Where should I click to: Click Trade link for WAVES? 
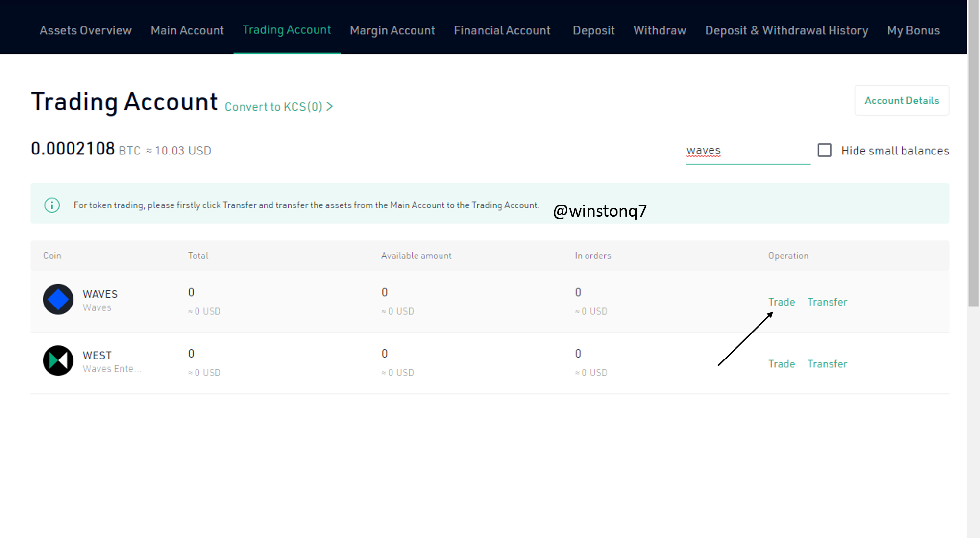pos(781,302)
